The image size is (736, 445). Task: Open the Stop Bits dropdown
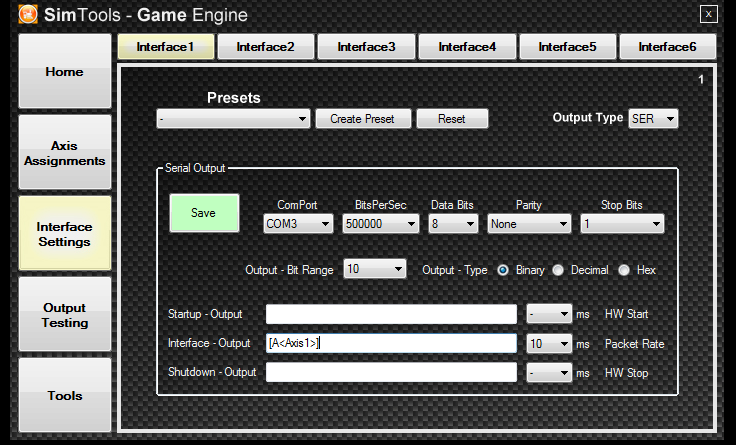[622, 224]
